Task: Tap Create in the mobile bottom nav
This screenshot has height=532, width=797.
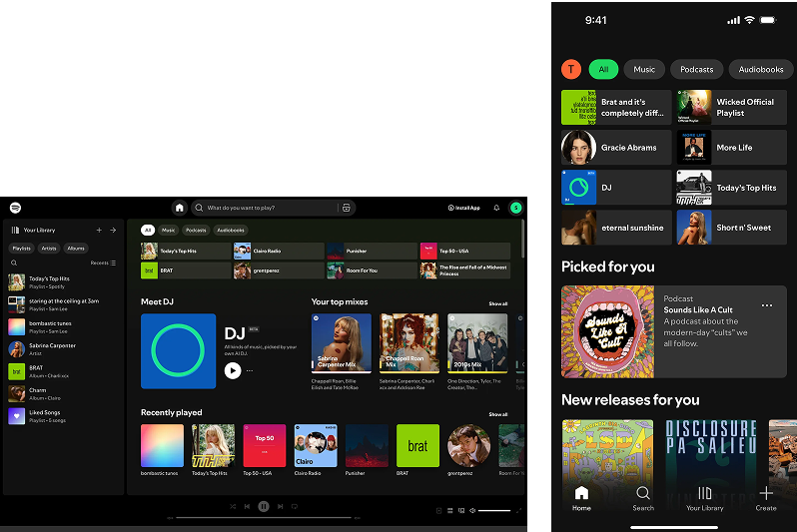Action: 766,498
